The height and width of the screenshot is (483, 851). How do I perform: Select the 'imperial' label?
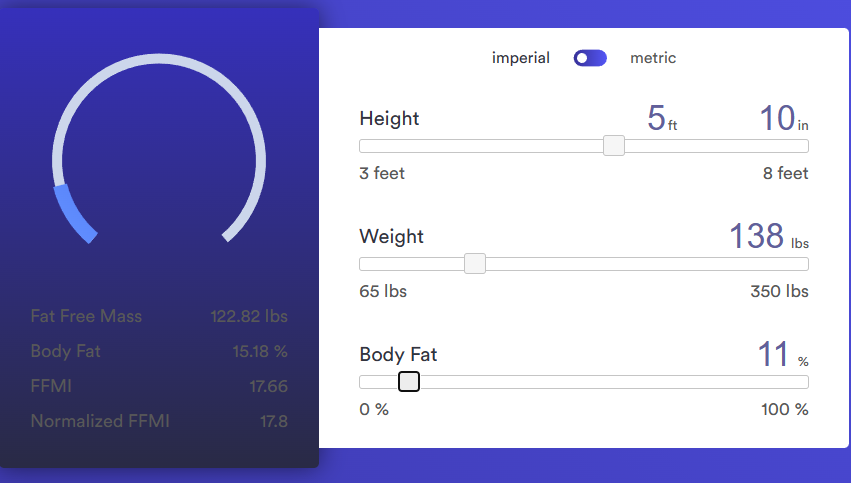click(x=520, y=58)
